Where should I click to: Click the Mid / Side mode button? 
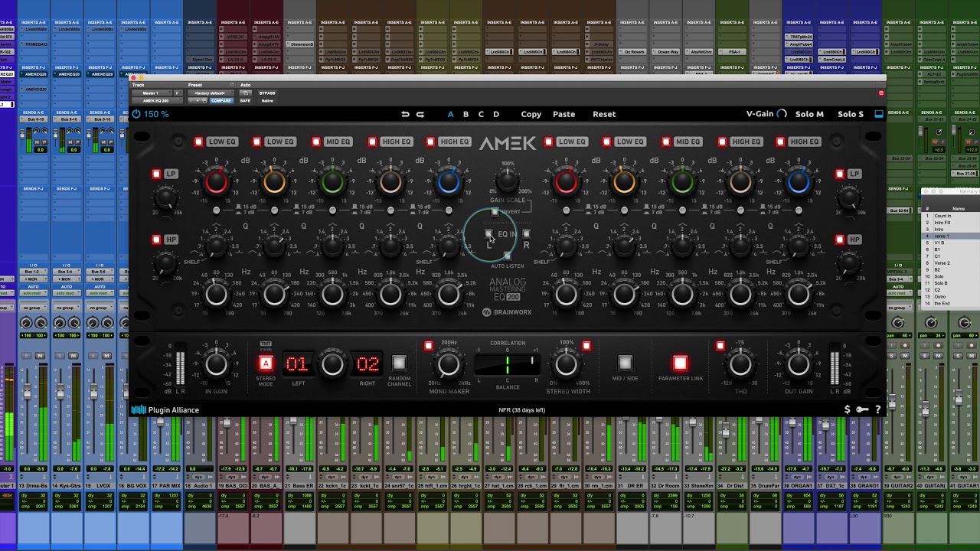625,363
